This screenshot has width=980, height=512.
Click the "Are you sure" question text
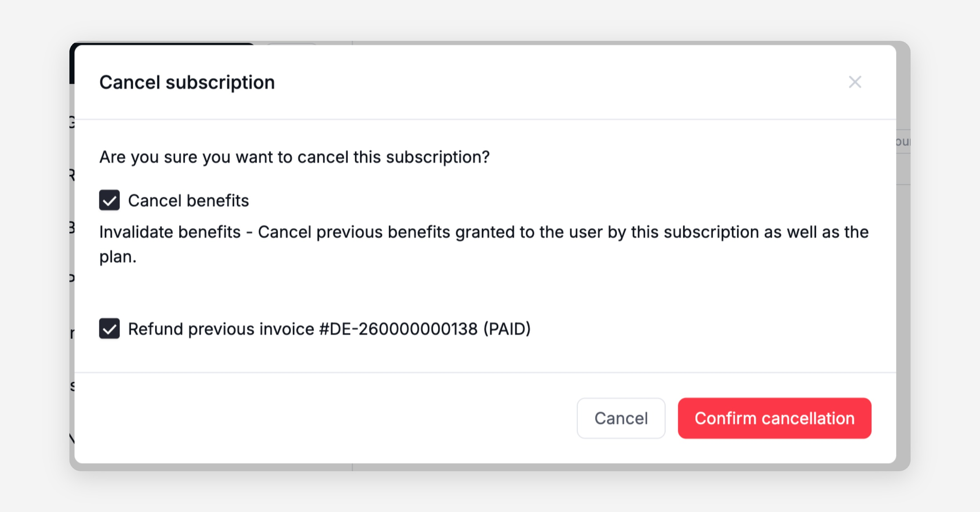click(x=294, y=157)
